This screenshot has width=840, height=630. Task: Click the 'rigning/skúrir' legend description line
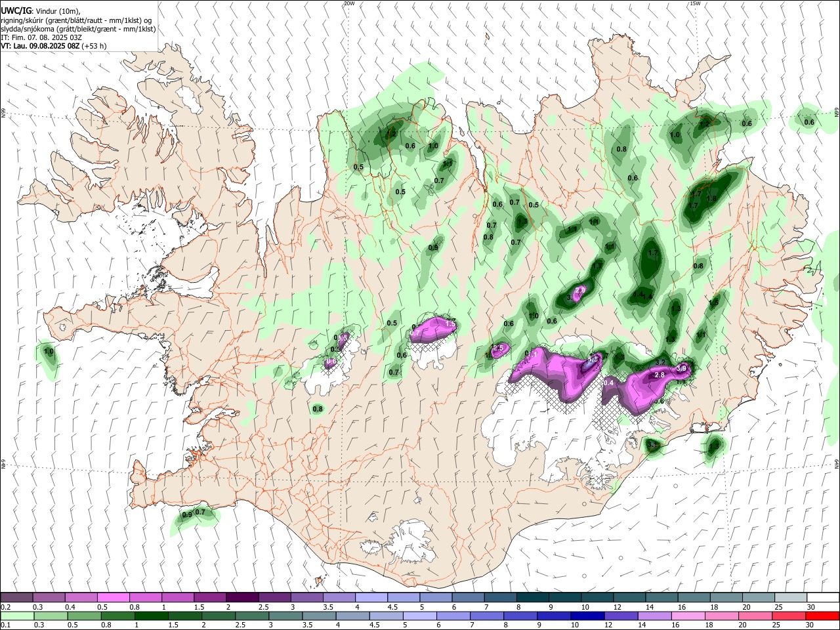tap(76, 20)
